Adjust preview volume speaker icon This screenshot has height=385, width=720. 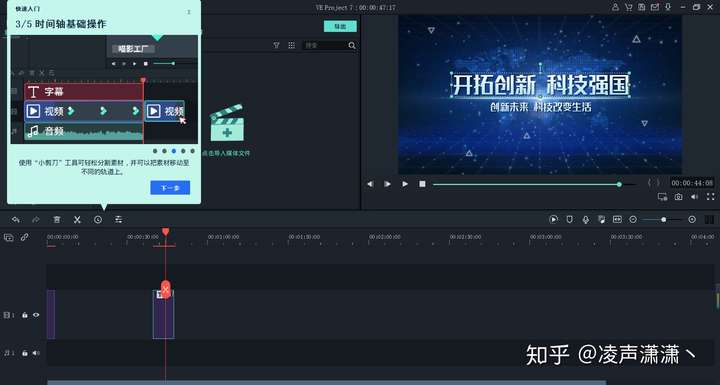point(694,197)
